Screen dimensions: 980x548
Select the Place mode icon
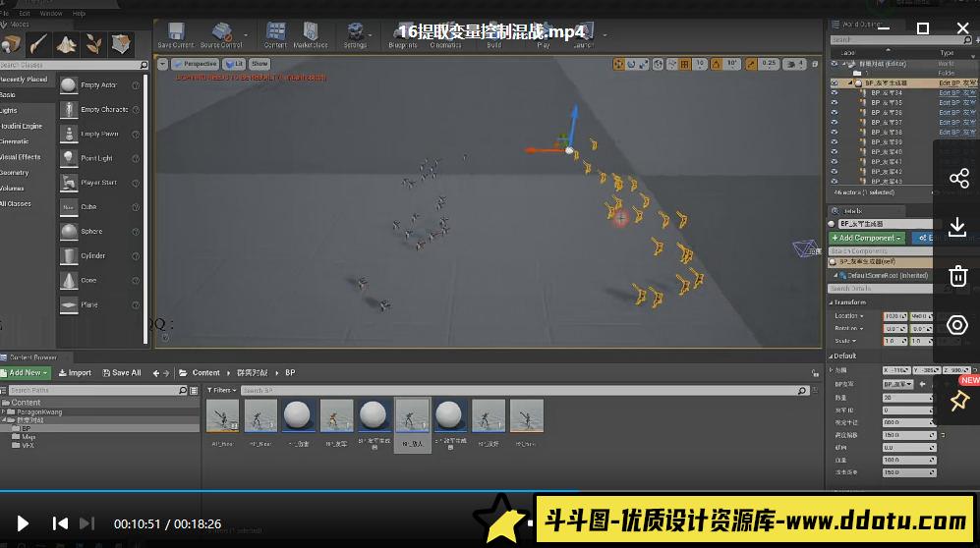[x=11, y=44]
